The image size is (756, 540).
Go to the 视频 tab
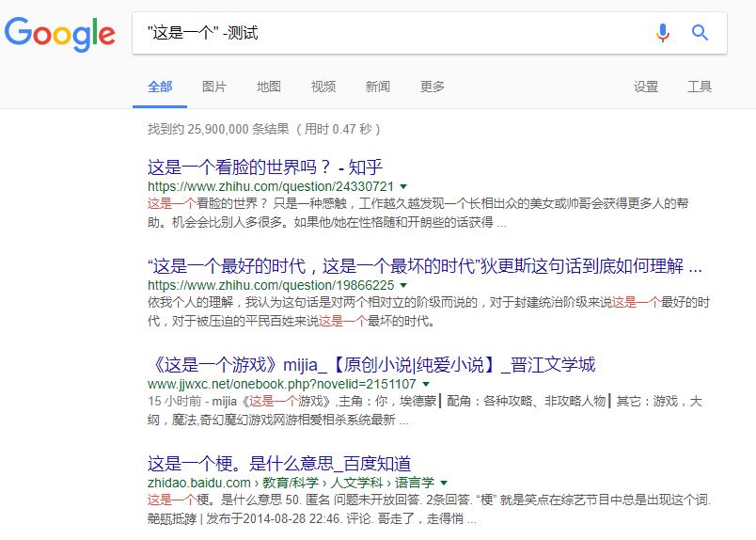tap(323, 87)
